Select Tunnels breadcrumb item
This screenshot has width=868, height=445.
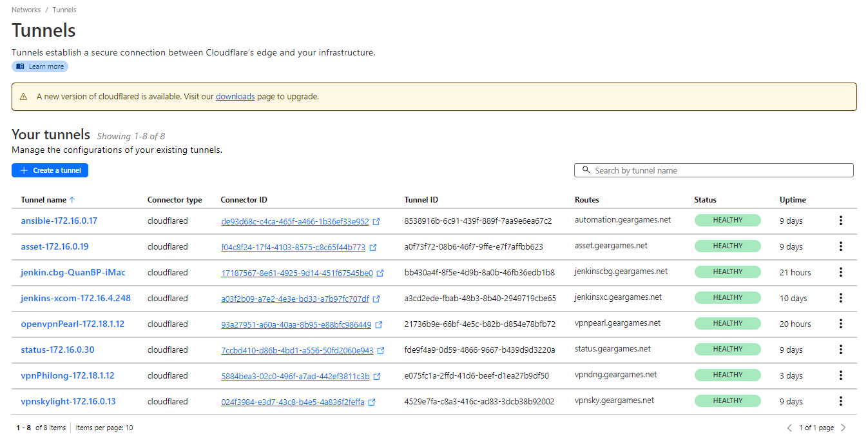pos(64,10)
